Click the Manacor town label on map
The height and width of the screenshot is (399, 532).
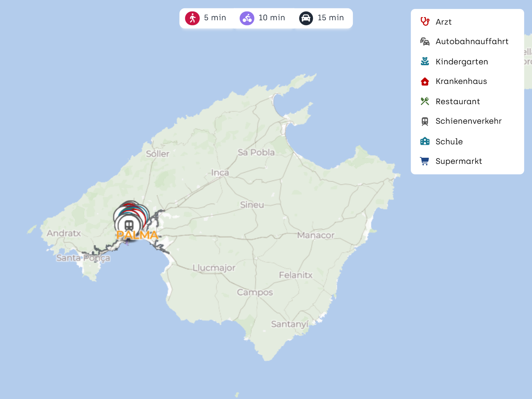pyautogui.click(x=316, y=235)
